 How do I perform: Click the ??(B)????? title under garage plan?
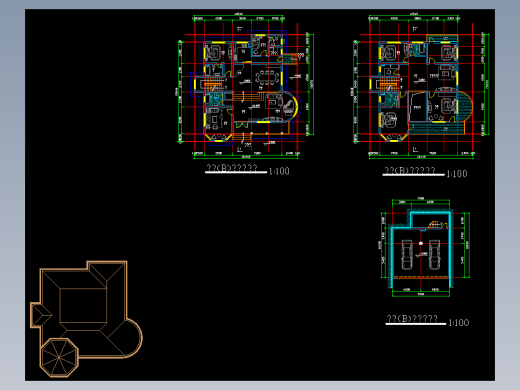[x=412, y=319]
